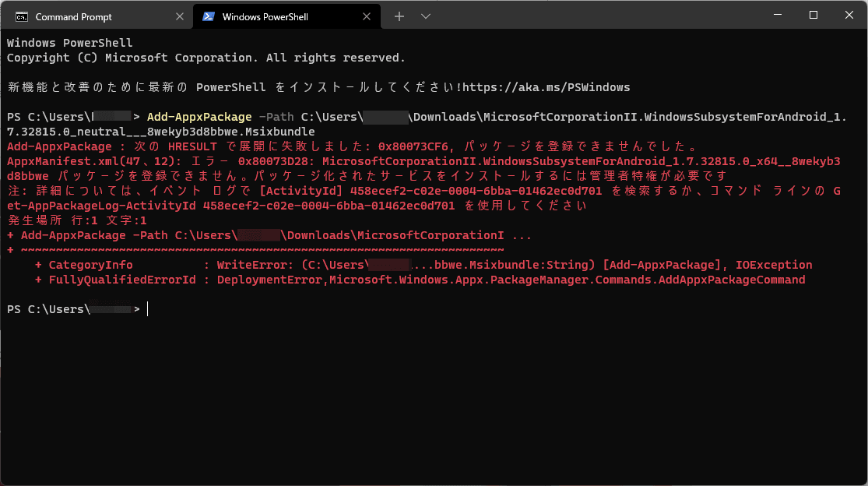
Task: Minimize the Windows Terminal window
Action: pyautogui.click(x=777, y=16)
